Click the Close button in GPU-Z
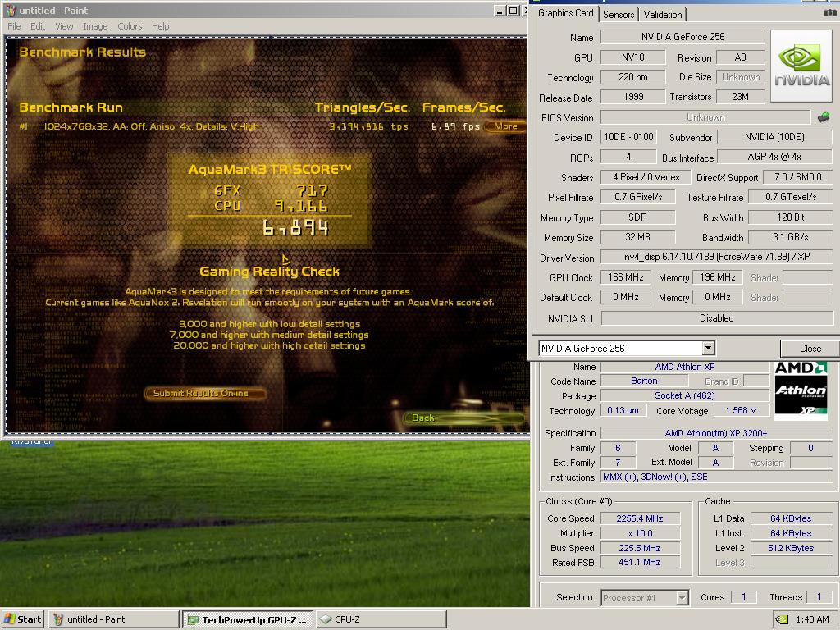The height and width of the screenshot is (630, 840). tap(810, 349)
